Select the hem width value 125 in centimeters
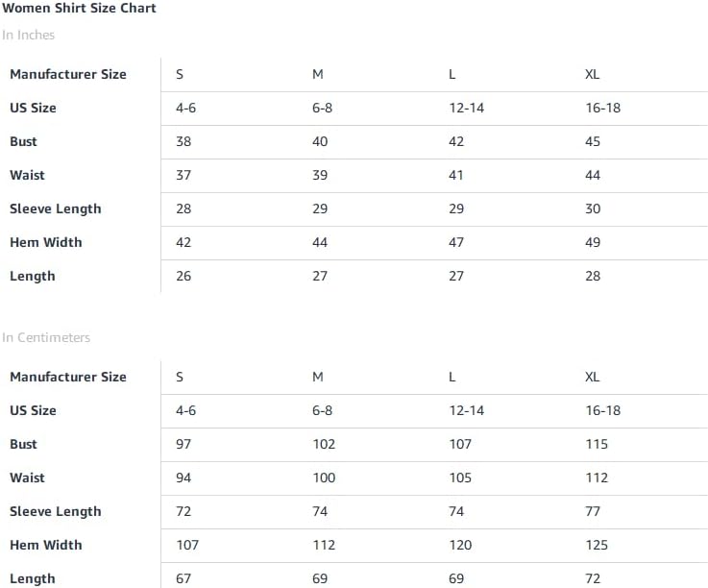The height and width of the screenshot is (588, 708). 597,545
